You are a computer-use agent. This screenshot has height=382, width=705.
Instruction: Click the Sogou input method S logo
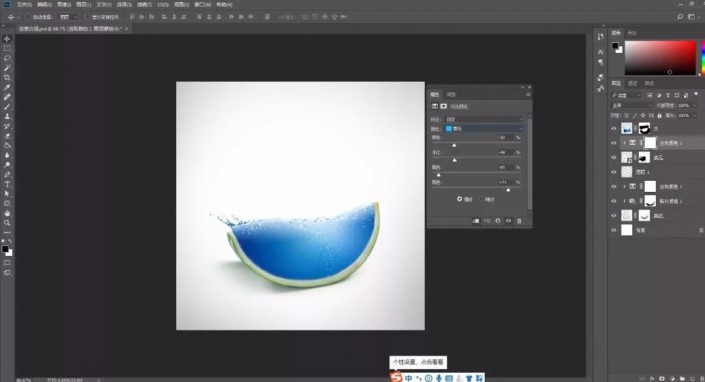click(396, 377)
